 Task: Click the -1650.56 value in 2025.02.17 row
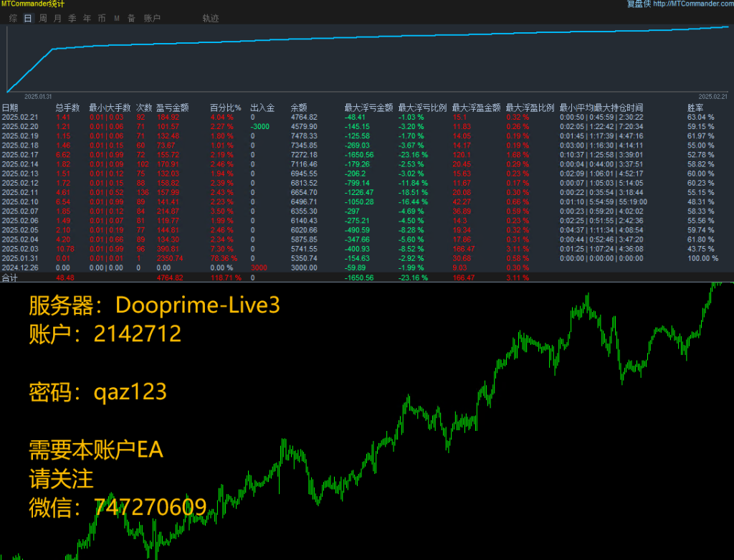[x=359, y=154]
